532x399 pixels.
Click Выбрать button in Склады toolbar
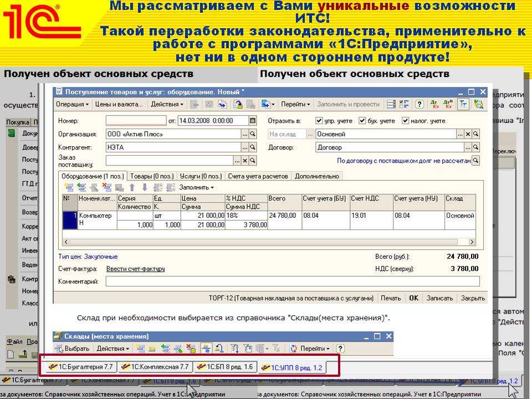[73, 349]
